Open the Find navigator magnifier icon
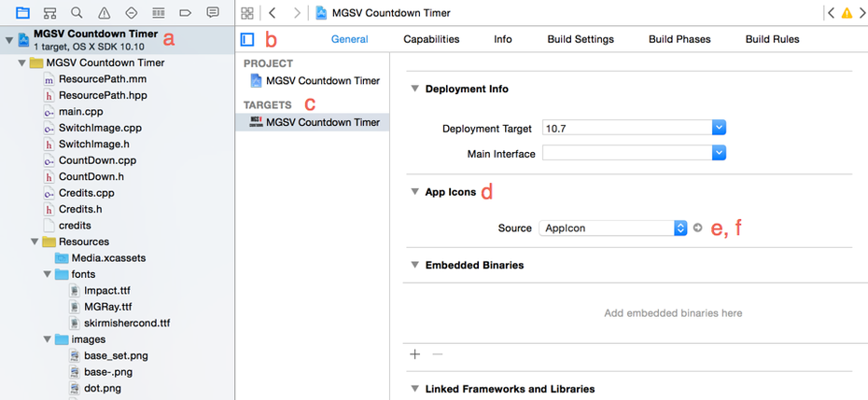This screenshot has width=868, height=400. click(77, 12)
